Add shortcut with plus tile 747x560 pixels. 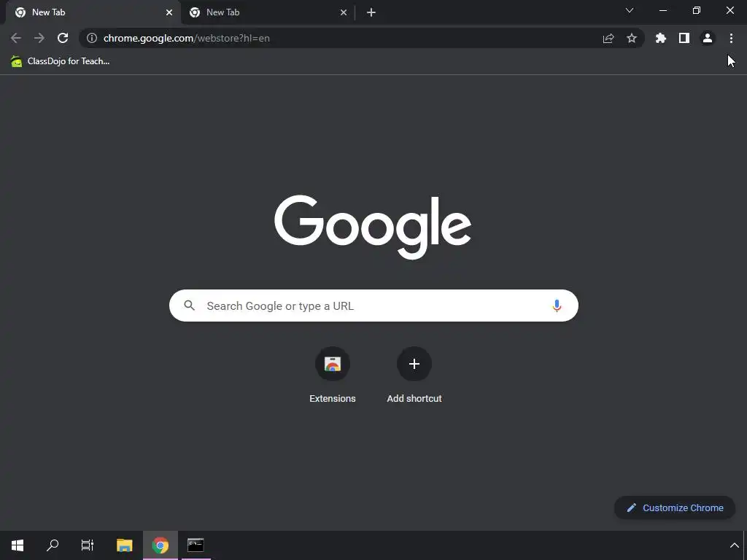click(x=414, y=376)
